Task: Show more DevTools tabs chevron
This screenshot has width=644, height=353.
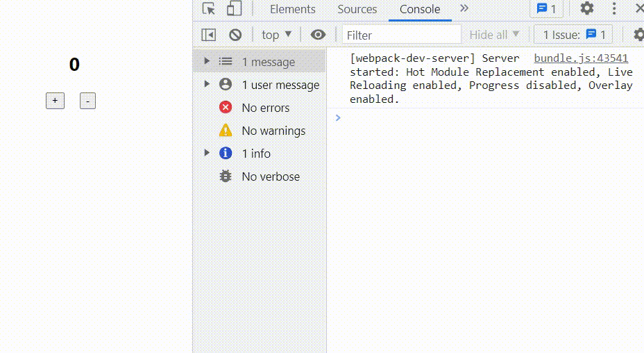Action: pyautogui.click(x=464, y=8)
